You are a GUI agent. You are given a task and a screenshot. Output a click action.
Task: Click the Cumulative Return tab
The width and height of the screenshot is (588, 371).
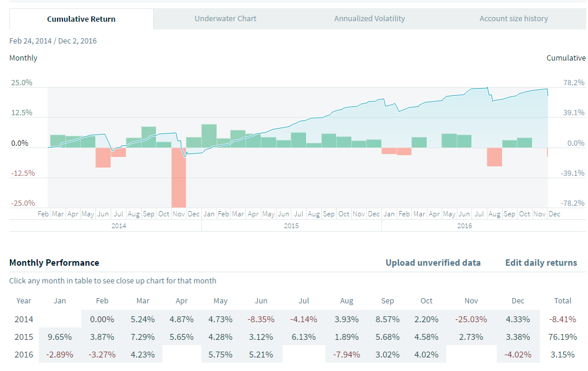tap(81, 19)
